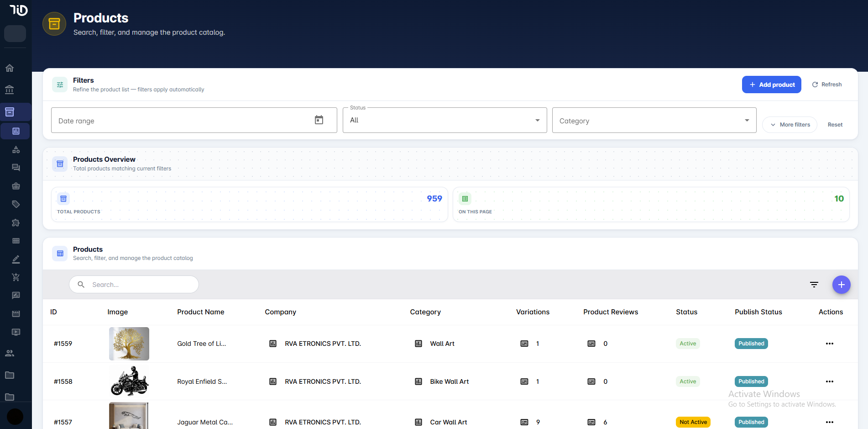Image resolution: width=868 pixels, height=429 pixels.
Task: Click the Refresh button
Action: pos(827,85)
